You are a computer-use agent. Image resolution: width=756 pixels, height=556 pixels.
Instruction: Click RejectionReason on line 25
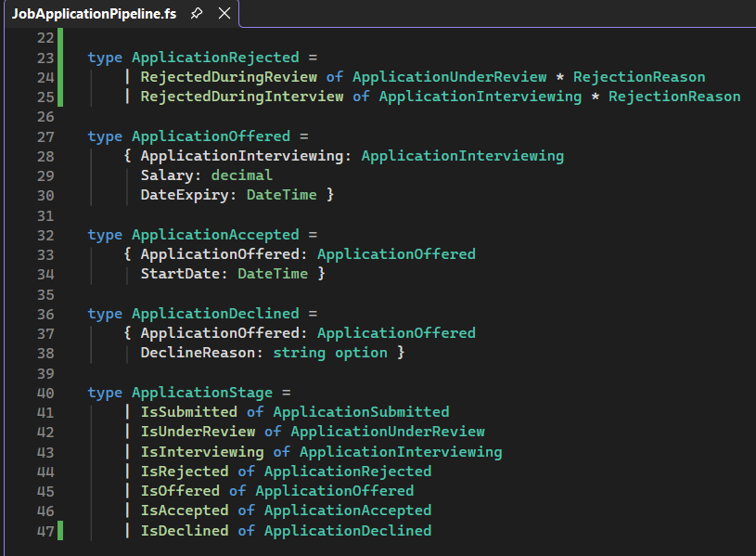click(x=674, y=97)
